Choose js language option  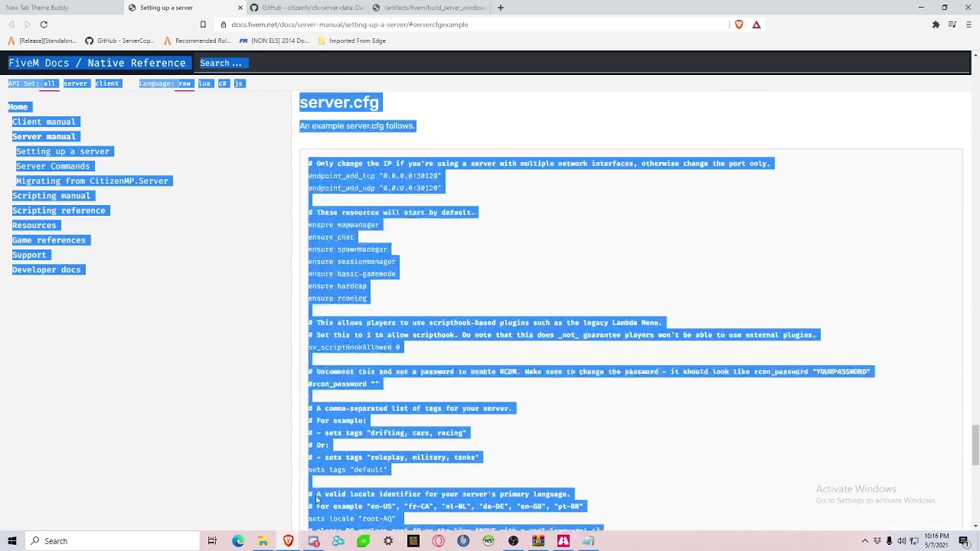[x=239, y=83]
